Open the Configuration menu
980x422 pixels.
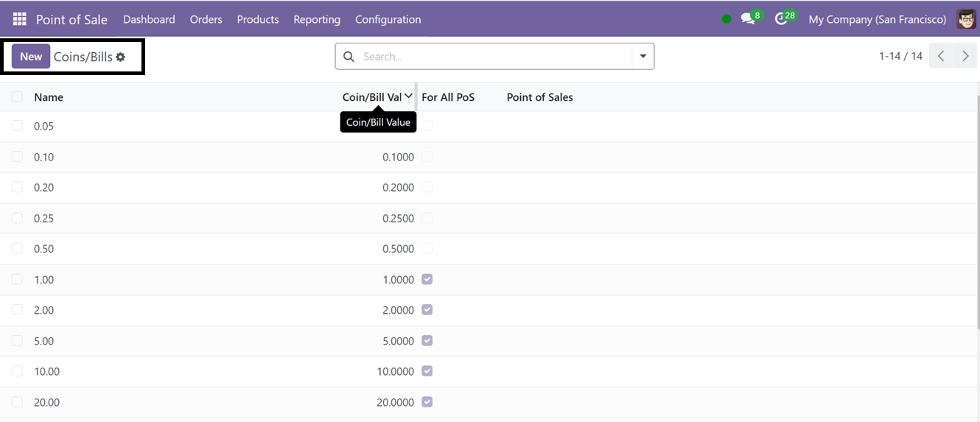(x=388, y=19)
